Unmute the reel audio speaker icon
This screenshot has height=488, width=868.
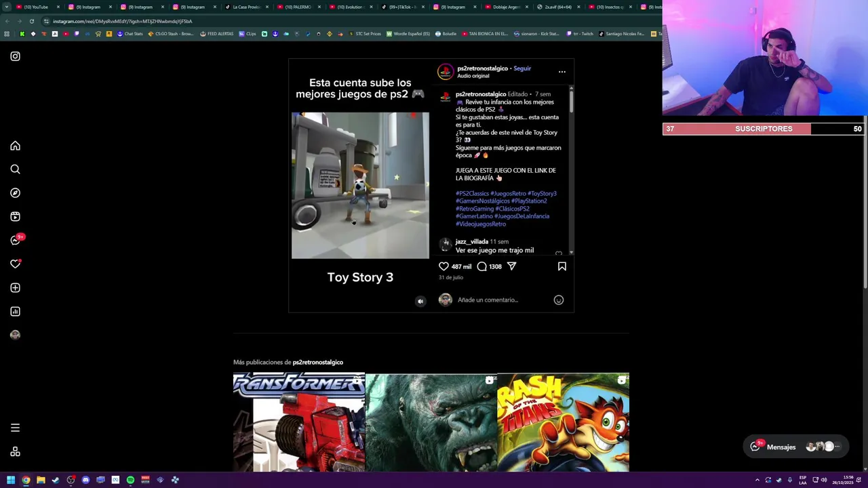click(x=420, y=302)
